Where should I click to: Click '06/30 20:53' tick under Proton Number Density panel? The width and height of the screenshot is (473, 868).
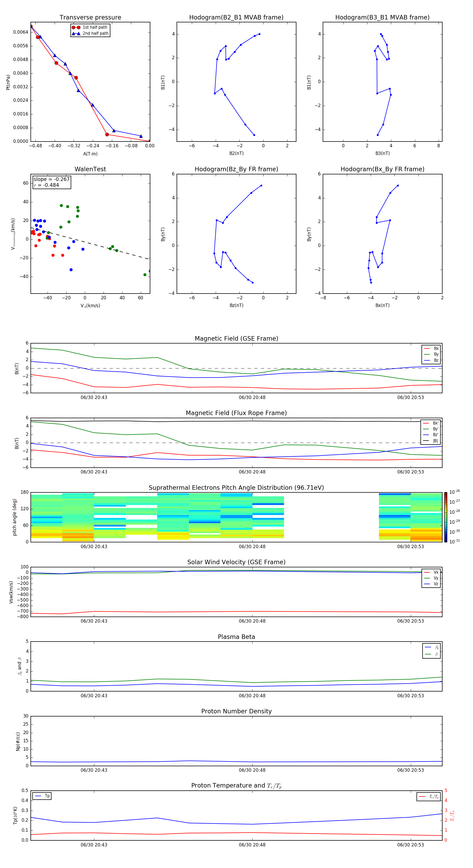pyautogui.click(x=410, y=770)
